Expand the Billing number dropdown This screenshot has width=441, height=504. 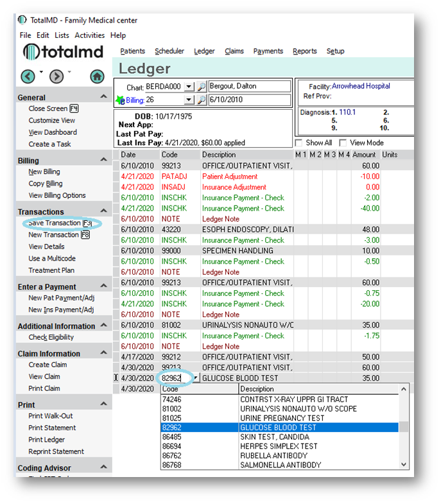pos(189,100)
